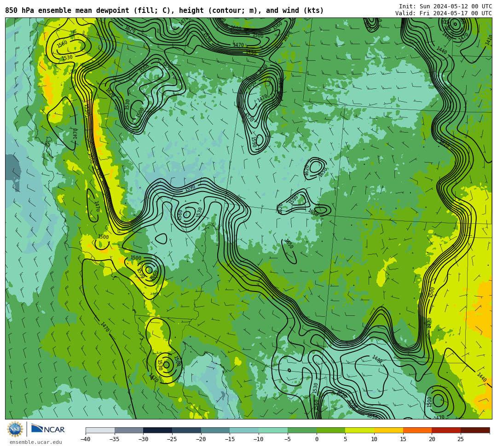Click the dark navy -30 to -25 colorbar segment

[158, 430]
